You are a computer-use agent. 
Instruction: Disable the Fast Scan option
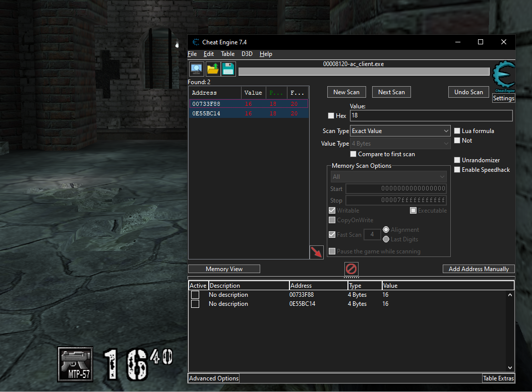tap(332, 234)
